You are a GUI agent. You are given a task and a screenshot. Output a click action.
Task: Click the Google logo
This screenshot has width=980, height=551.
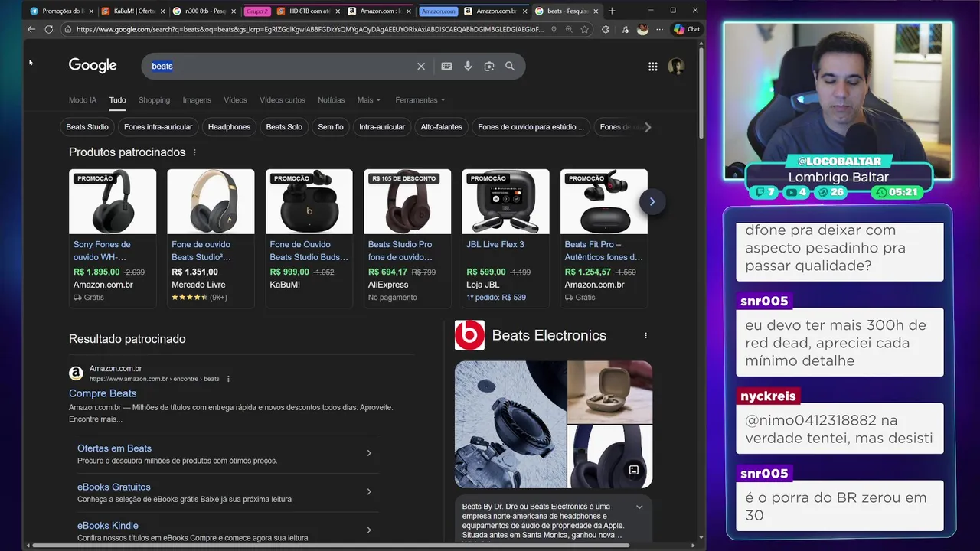pyautogui.click(x=93, y=66)
